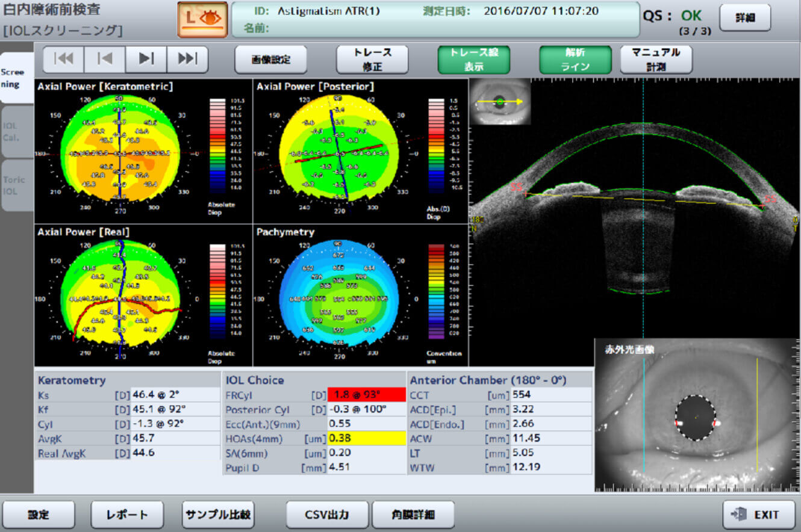
Task: Go to the previous image frame
Action: [105, 59]
